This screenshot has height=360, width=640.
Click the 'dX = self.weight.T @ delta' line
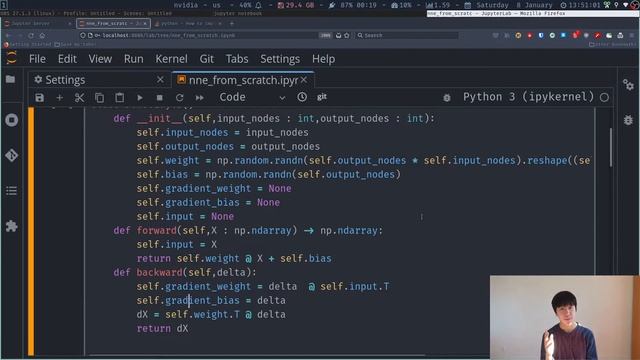(211, 315)
